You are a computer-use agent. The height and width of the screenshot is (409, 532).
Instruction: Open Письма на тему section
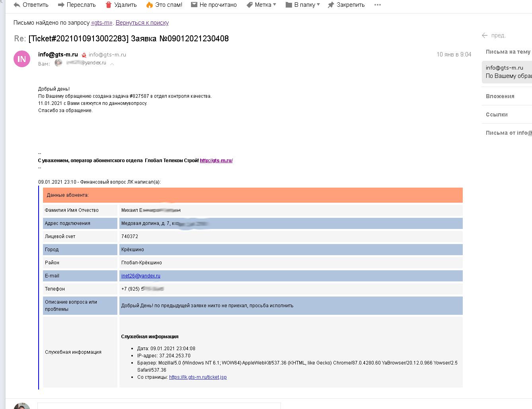click(x=508, y=52)
